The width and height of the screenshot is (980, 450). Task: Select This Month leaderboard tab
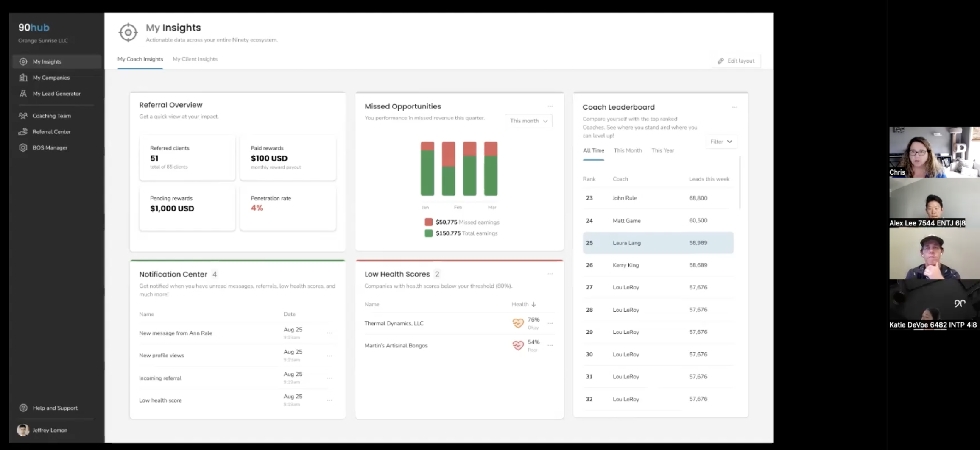click(x=628, y=150)
